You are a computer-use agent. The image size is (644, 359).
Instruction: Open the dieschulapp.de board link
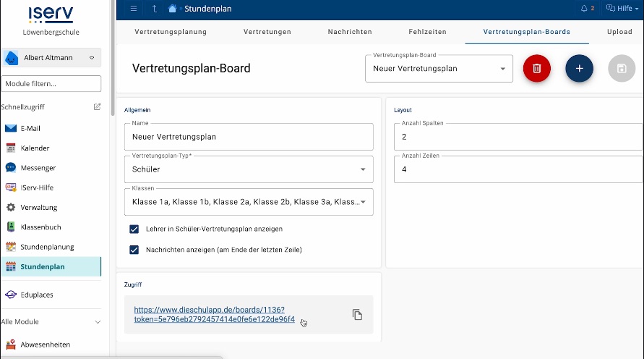click(215, 314)
